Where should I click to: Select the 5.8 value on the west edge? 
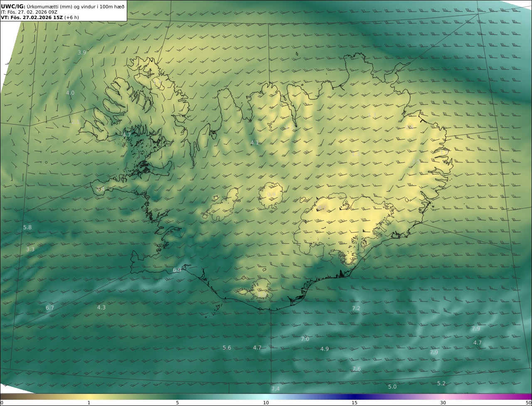(27, 227)
